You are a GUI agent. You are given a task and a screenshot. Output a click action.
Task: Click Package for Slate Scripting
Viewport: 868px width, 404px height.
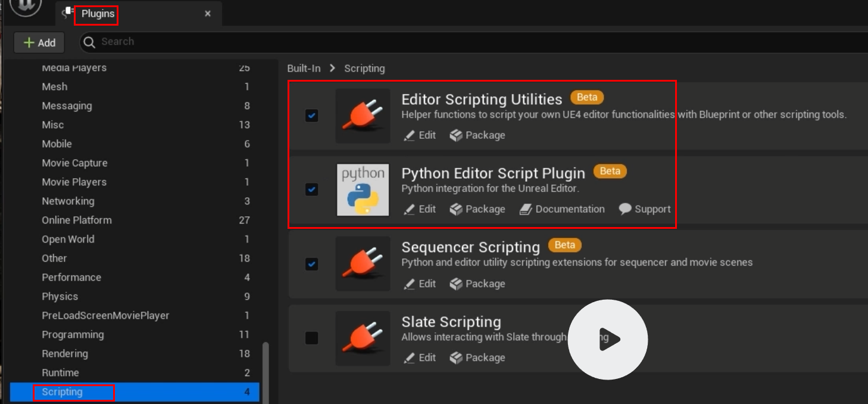point(477,358)
